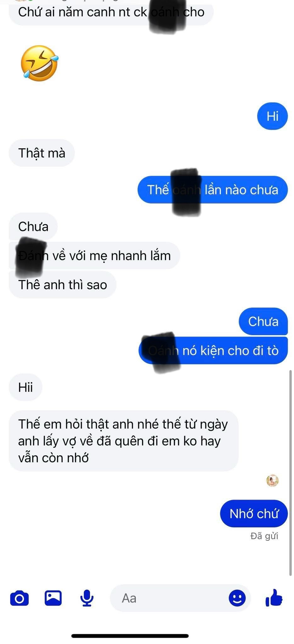The image size is (294, 644).
Task: Tap the 'Đã gửi' delivery status label
Action: (x=264, y=536)
